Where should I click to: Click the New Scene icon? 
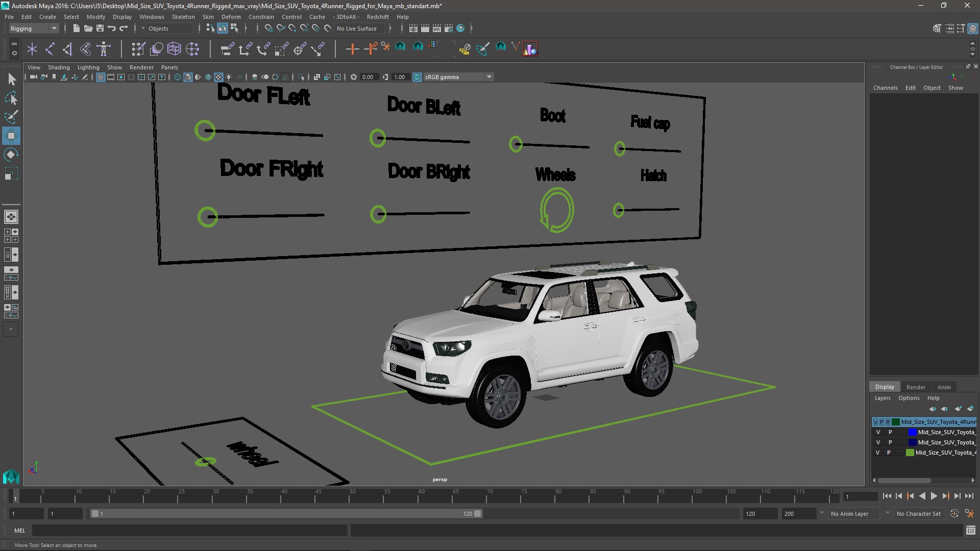click(76, 29)
